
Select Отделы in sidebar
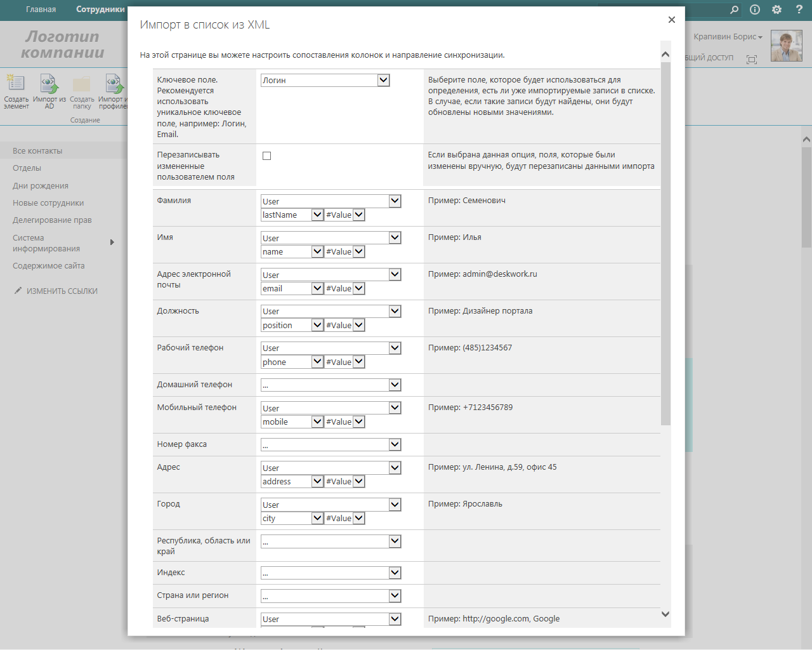click(x=27, y=168)
